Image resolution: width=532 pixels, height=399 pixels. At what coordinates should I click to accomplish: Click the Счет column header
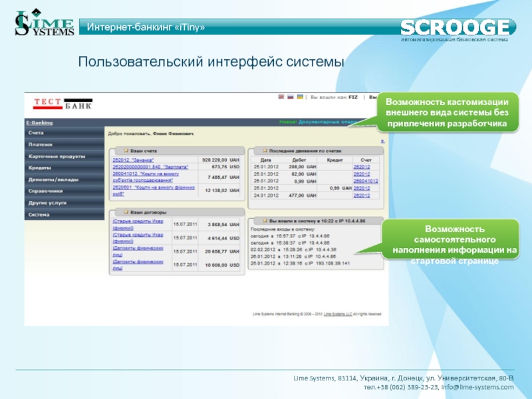(366, 160)
